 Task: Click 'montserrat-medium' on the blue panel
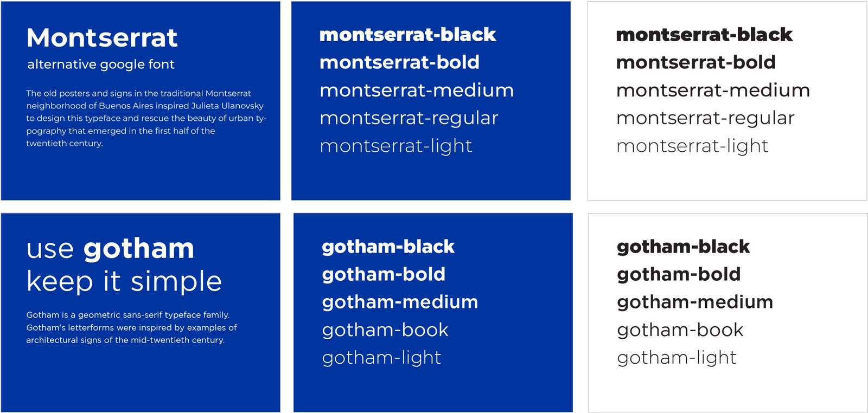[416, 90]
